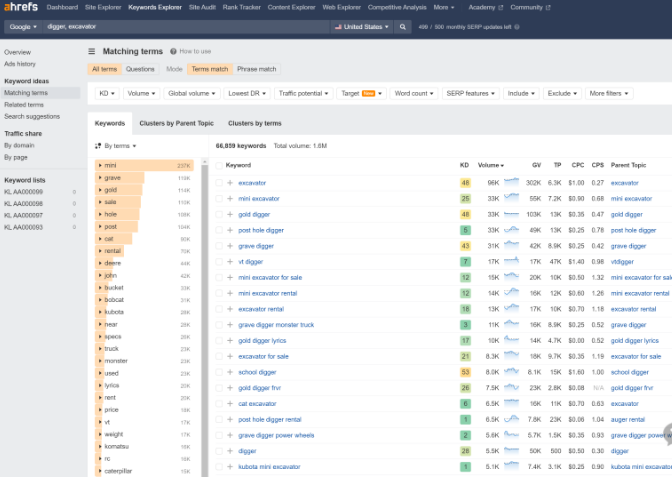Expand the 'mini' term group
The width and height of the screenshot is (672, 489).
point(101,165)
